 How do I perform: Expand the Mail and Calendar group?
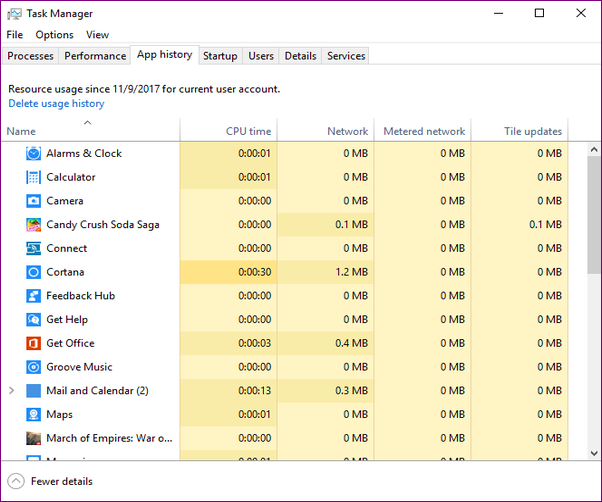(12, 391)
